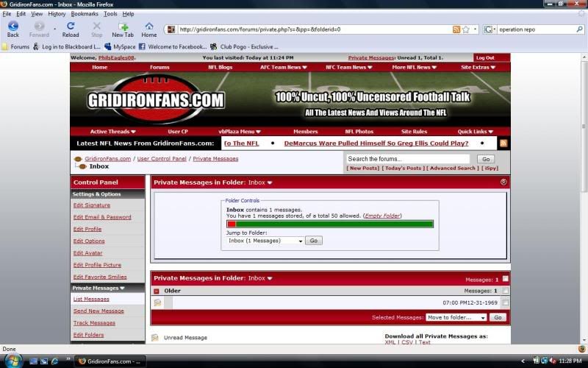The height and width of the screenshot is (368, 588).
Task: Open a New Tab from toolbar
Action: pos(123,29)
